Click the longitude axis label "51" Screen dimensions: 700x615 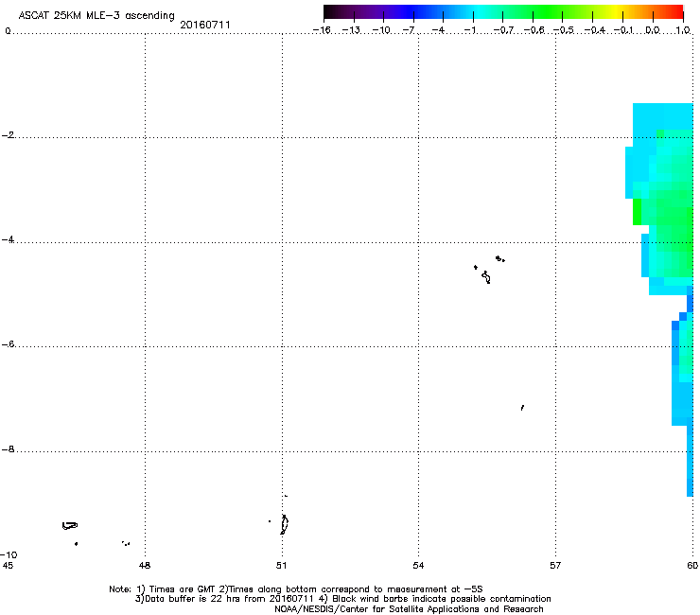(x=281, y=566)
